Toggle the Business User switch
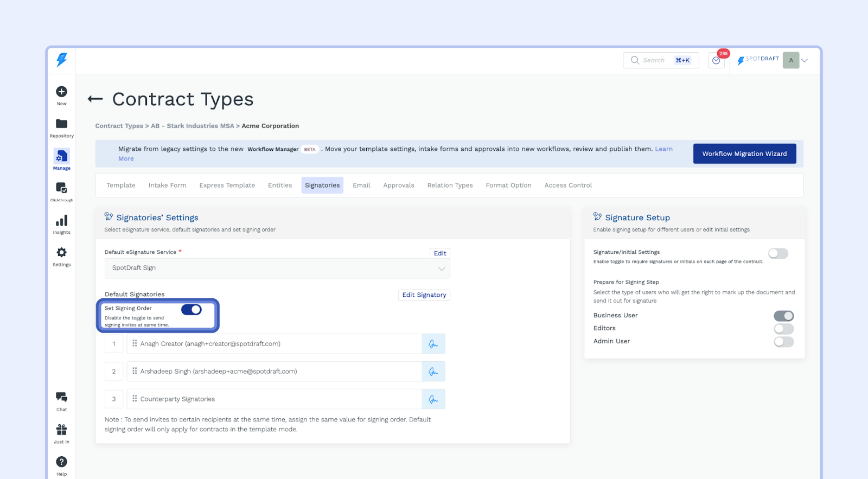The height and width of the screenshot is (479, 868). 783,316
